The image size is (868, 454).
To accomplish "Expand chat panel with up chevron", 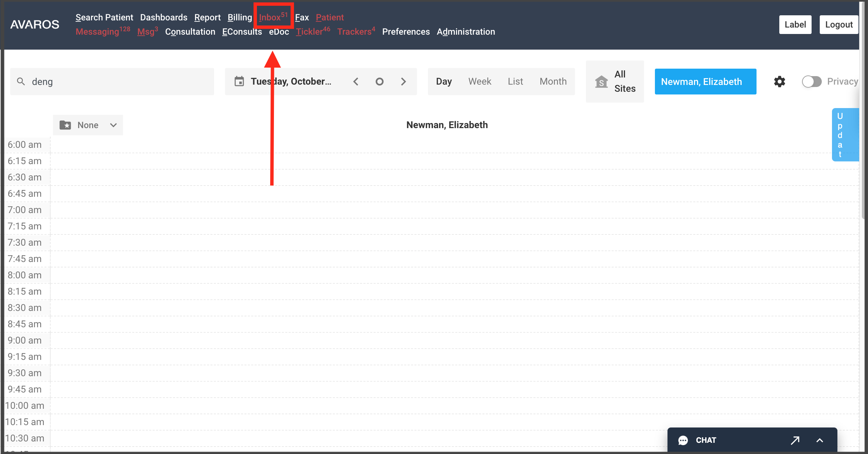I will 820,440.
